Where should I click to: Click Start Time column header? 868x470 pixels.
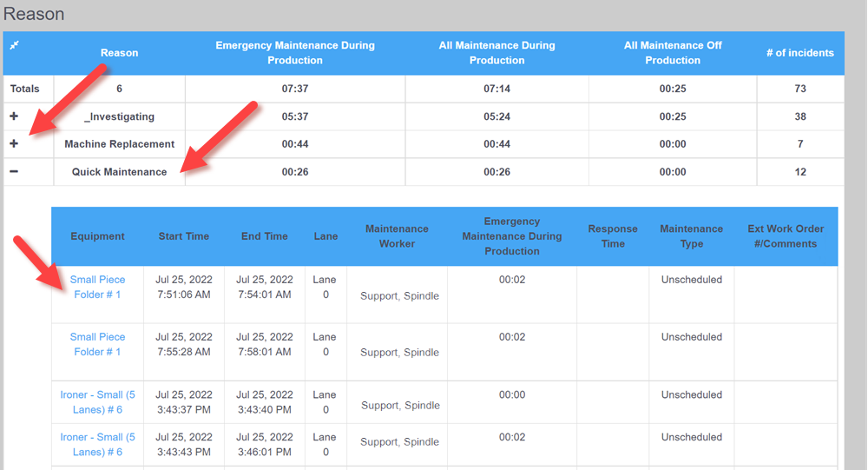click(x=184, y=236)
